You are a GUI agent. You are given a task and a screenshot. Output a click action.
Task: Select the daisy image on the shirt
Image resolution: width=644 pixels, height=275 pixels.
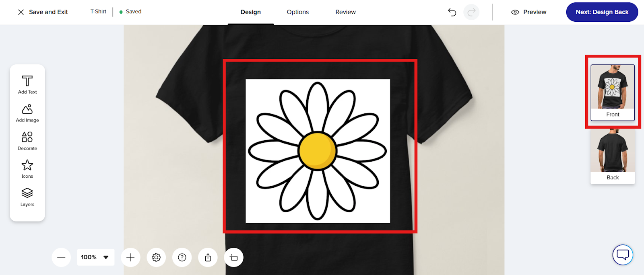[x=318, y=151]
